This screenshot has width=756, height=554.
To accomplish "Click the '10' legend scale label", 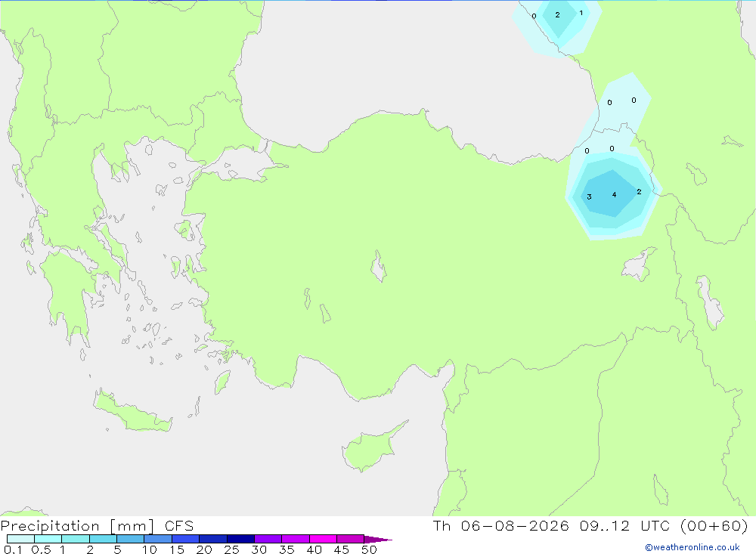I will 150,549.
